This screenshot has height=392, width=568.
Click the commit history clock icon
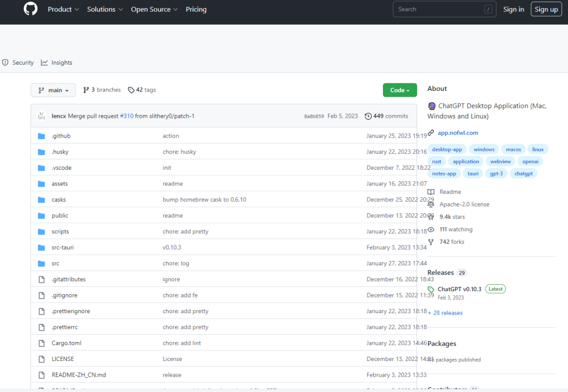(368, 116)
